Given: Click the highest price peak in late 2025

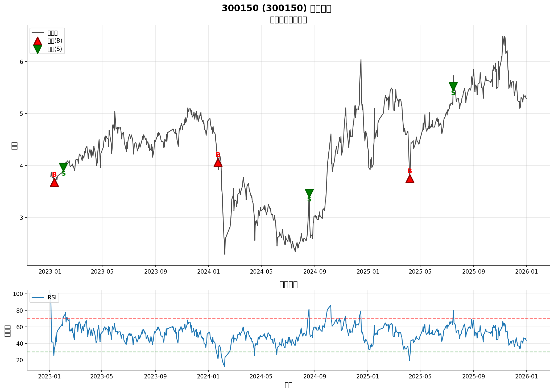Looking at the screenshot, I should tap(503, 36).
